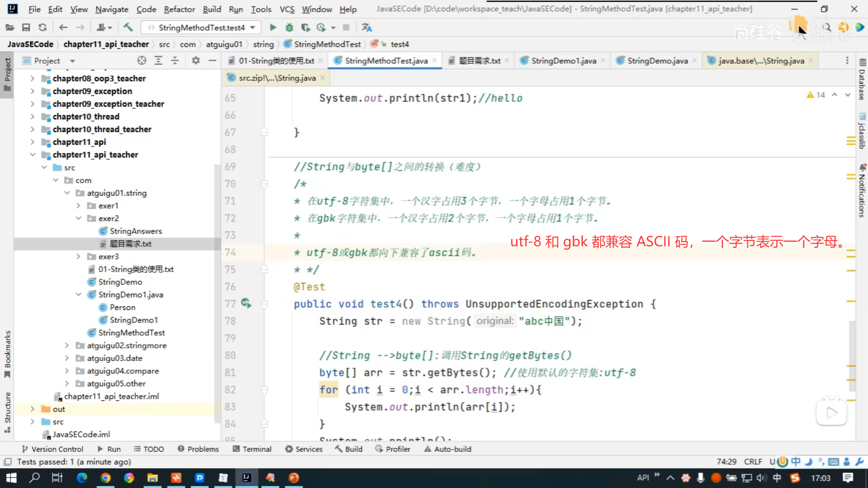This screenshot has height=488, width=868.
Task: Click the Translate toolbar icon
Action: point(367,28)
